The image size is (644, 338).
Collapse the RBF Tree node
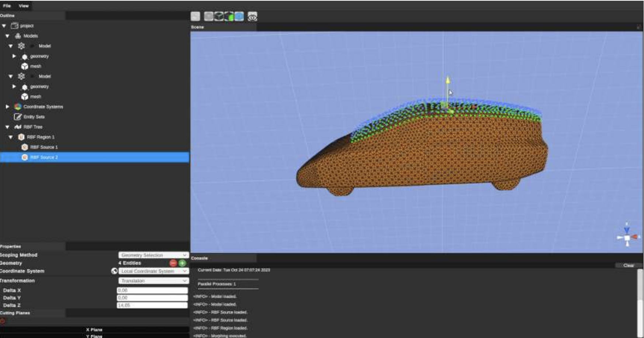coord(7,127)
